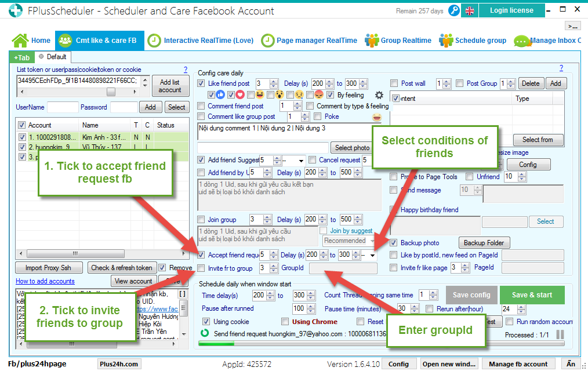This screenshot has height=371, width=588.
Task: Click the gear icon beside By feeling
Action: (379, 95)
